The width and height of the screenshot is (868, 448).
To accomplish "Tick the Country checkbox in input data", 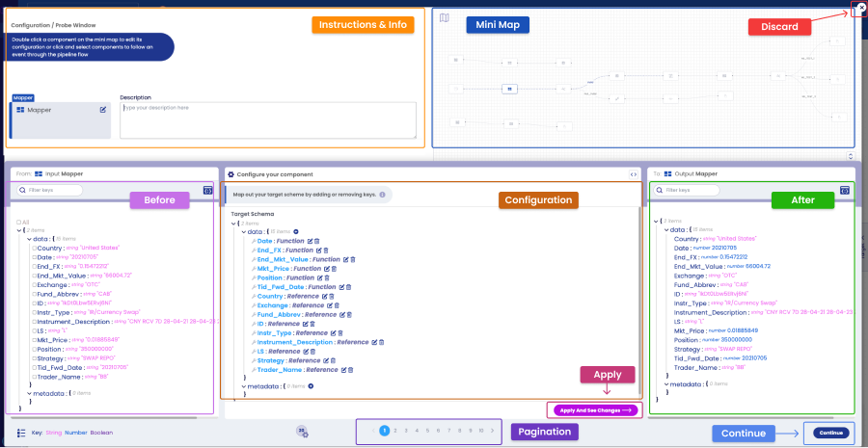I will coord(35,249).
